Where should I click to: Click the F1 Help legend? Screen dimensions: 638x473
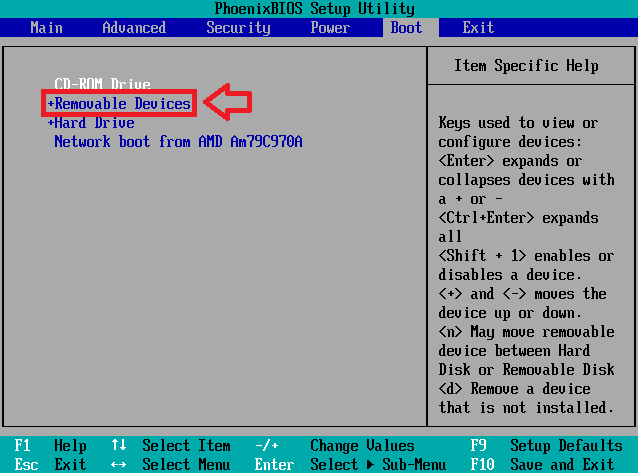coord(50,446)
